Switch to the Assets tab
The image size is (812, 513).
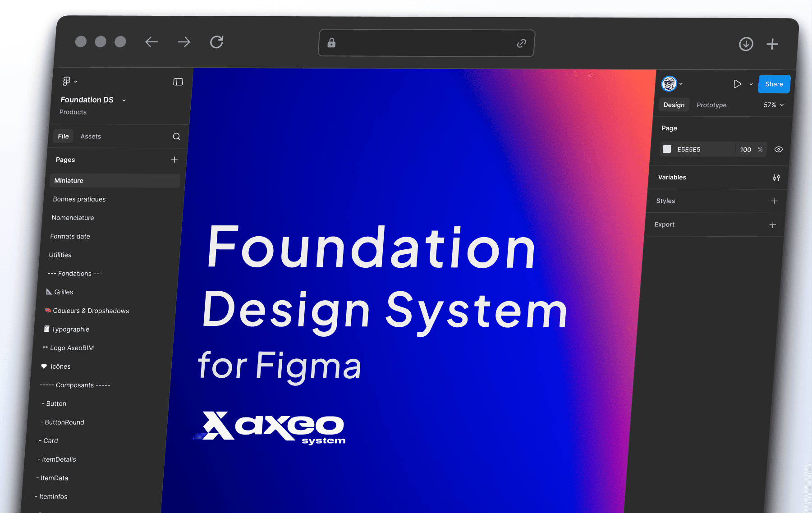coord(91,137)
